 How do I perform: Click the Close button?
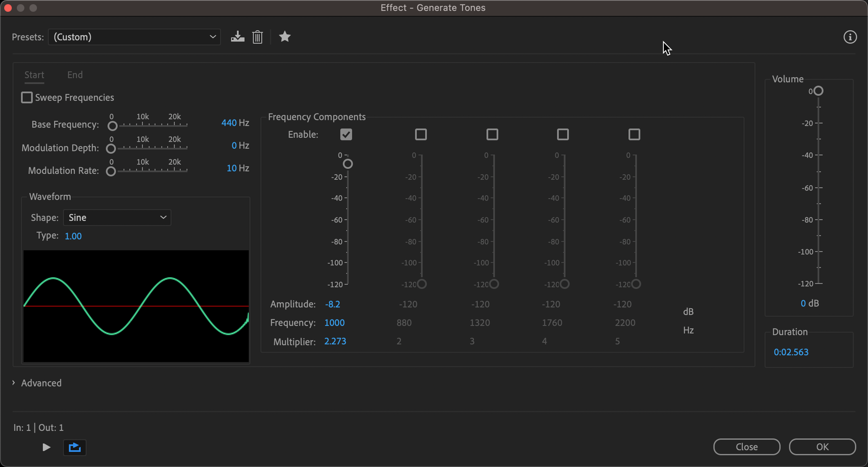coord(747,447)
